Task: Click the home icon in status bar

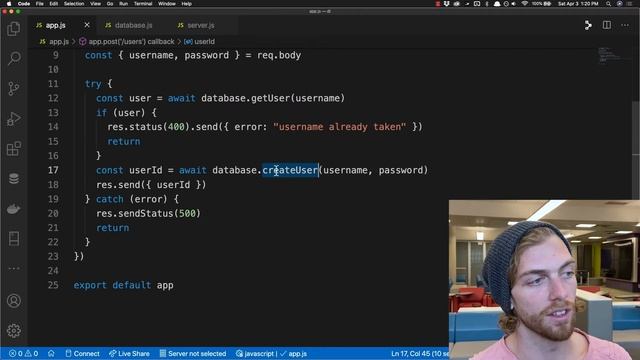Action: (51, 353)
